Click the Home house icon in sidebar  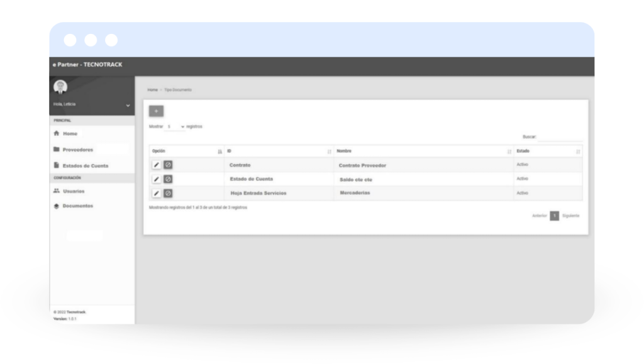[56, 133]
